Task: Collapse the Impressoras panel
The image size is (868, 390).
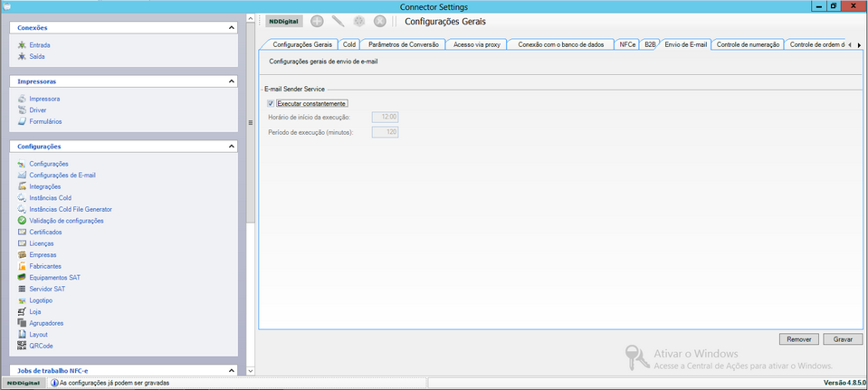Action: click(232, 81)
